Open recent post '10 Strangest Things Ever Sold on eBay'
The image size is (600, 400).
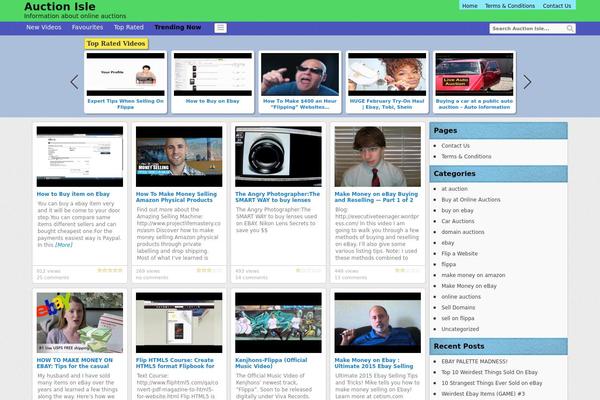(492, 383)
